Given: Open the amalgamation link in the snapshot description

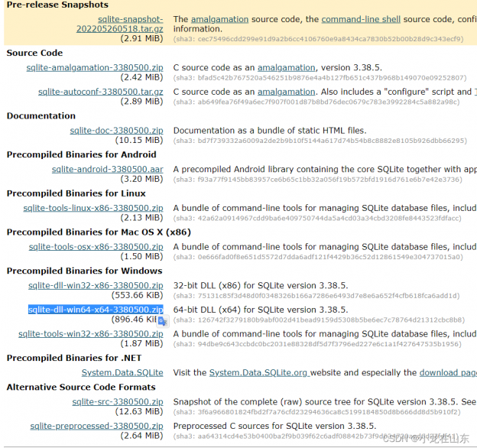Looking at the screenshot, I should click(x=219, y=19).
